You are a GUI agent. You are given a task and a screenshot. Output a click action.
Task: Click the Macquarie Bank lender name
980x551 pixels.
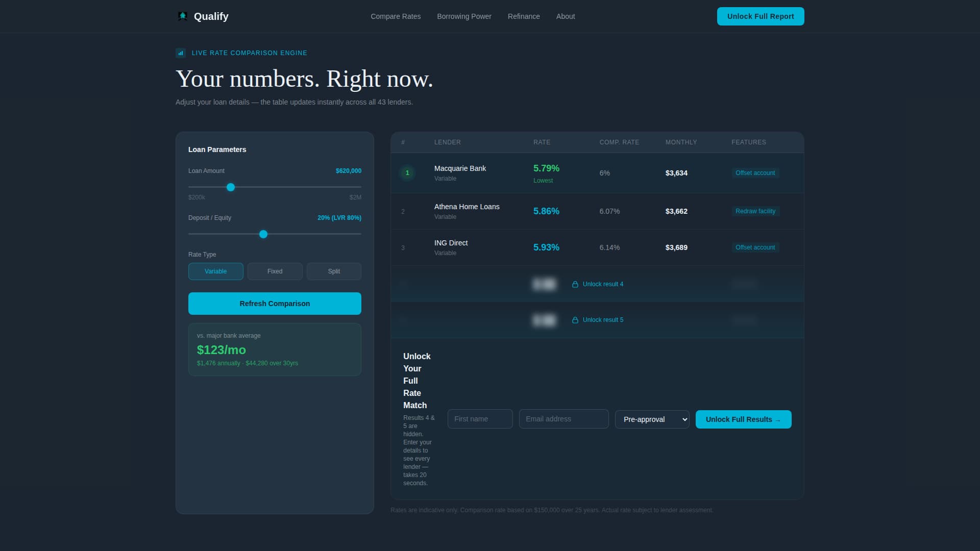click(460, 168)
